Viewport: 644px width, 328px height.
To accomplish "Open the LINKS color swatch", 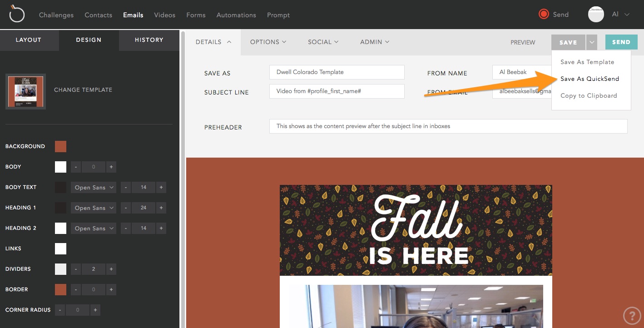I will [x=60, y=248].
